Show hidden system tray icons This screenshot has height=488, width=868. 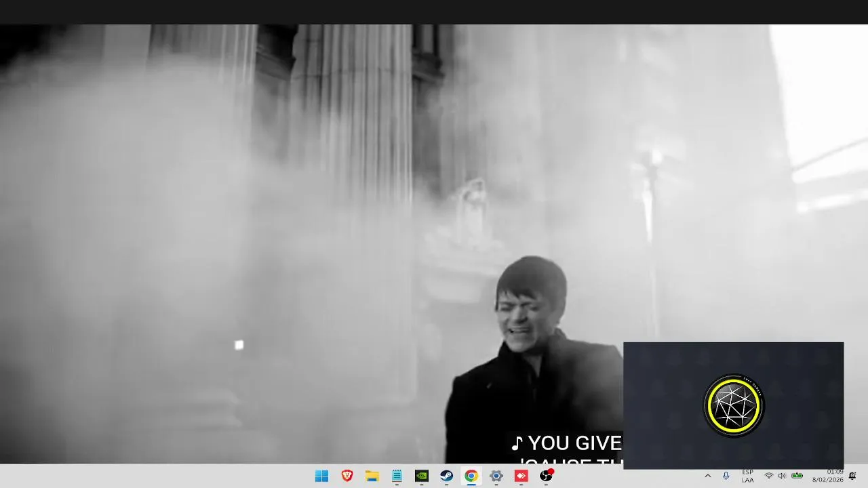click(x=708, y=476)
